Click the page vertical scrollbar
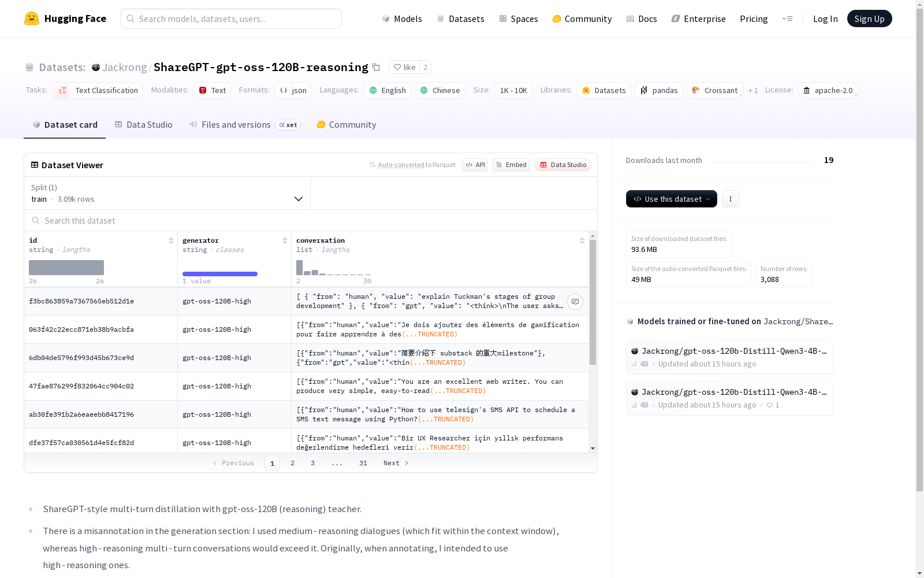This screenshot has height=578, width=924. point(919,249)
